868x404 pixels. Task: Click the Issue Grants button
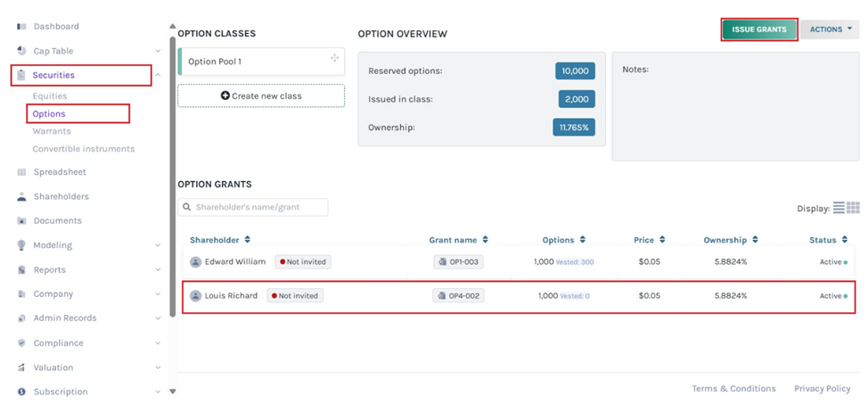[x=758, y=29]
